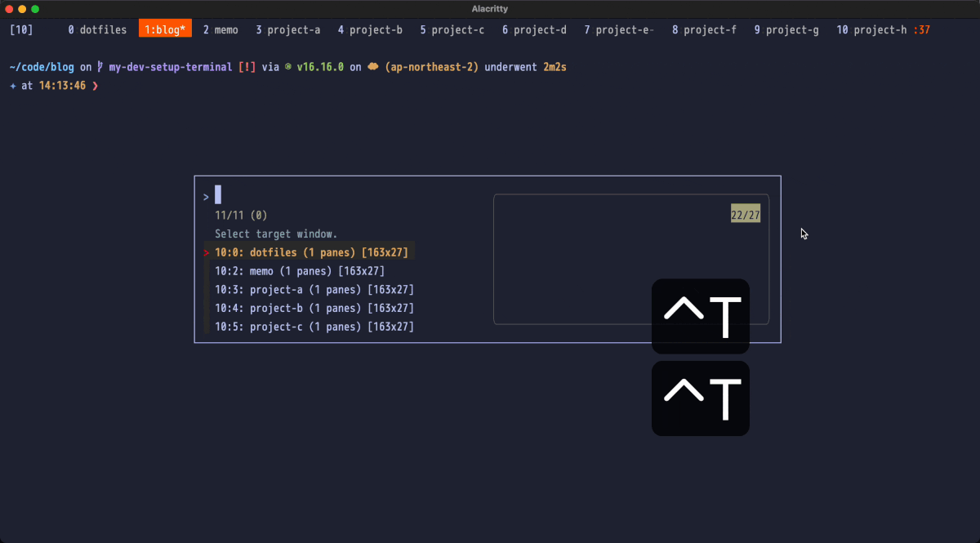Click the active 1:blog* window tab
The image size is (980, 543).
click(x=165, y=29)
